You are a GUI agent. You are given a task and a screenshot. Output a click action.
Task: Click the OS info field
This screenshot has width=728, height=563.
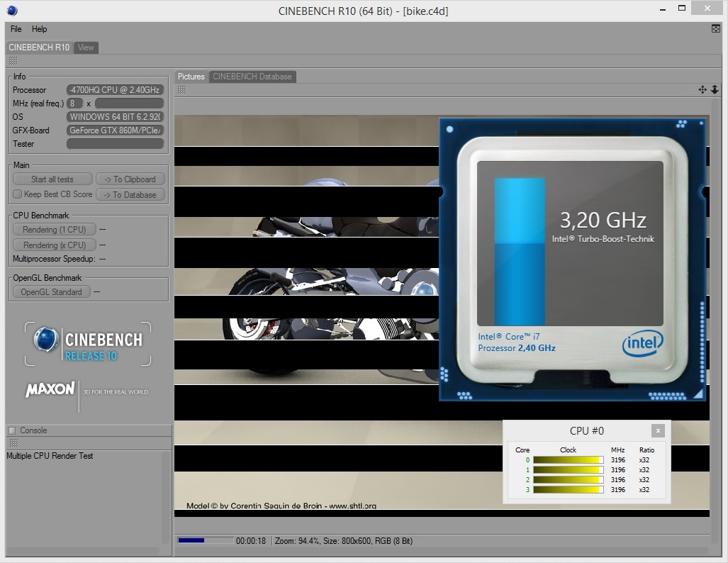(115, 116)
